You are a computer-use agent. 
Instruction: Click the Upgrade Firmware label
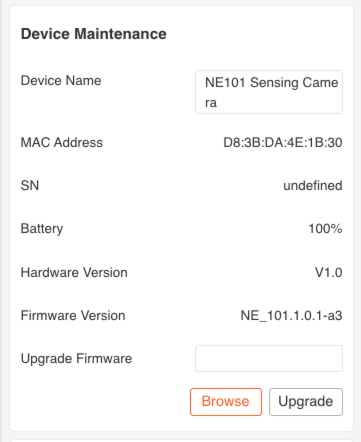click(x=76, y=359)
